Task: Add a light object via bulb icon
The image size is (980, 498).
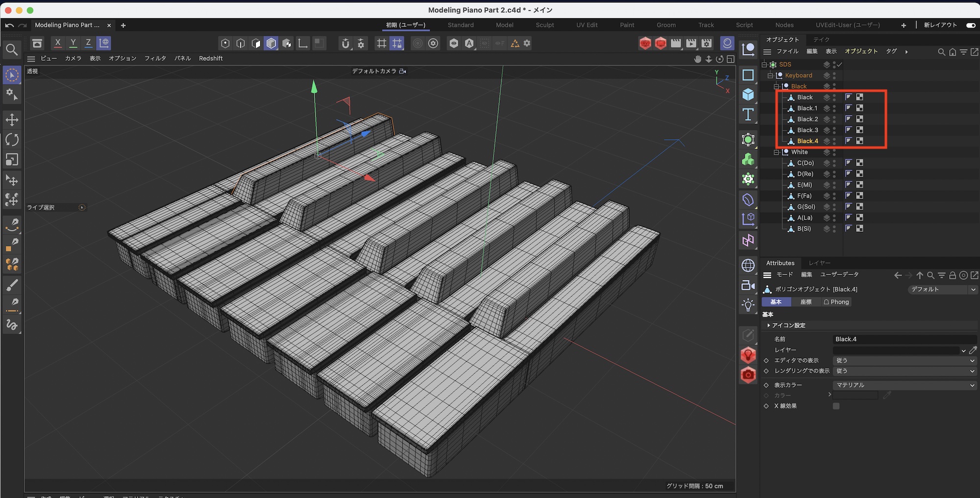Action: coord(748,305)
